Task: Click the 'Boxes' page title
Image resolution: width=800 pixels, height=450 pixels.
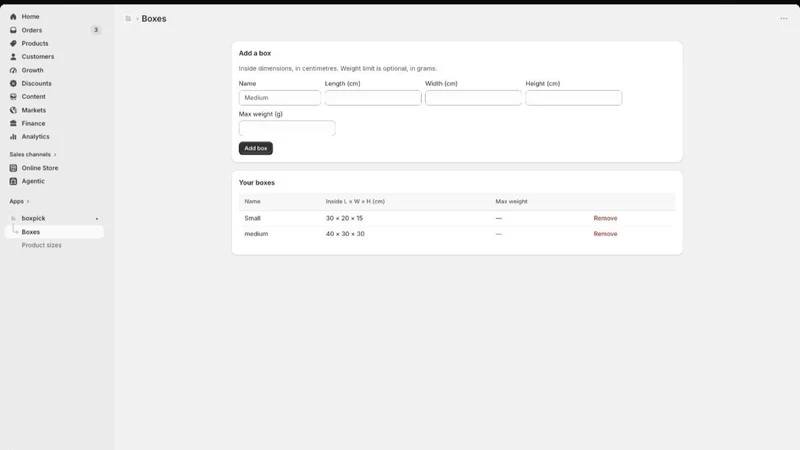Action: (154, 18)
